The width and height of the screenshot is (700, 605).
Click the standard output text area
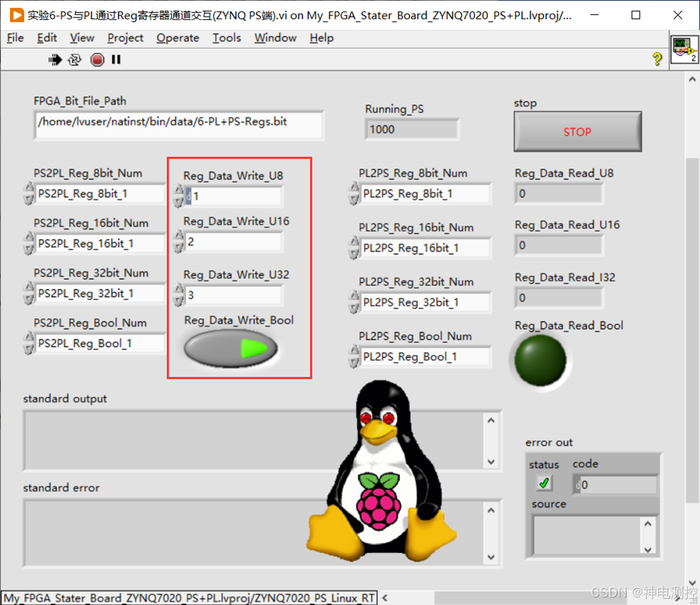tap(253, 440)
